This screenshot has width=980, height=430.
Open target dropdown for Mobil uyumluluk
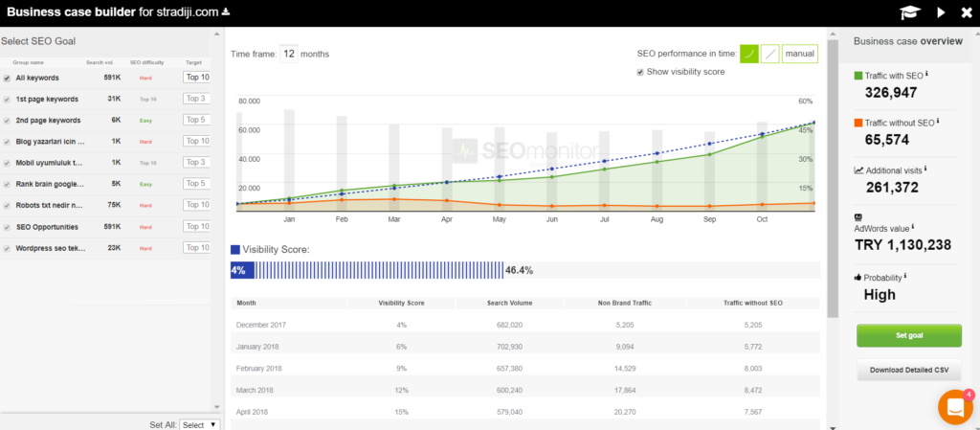pyautogui.click(x=197, y=163)
